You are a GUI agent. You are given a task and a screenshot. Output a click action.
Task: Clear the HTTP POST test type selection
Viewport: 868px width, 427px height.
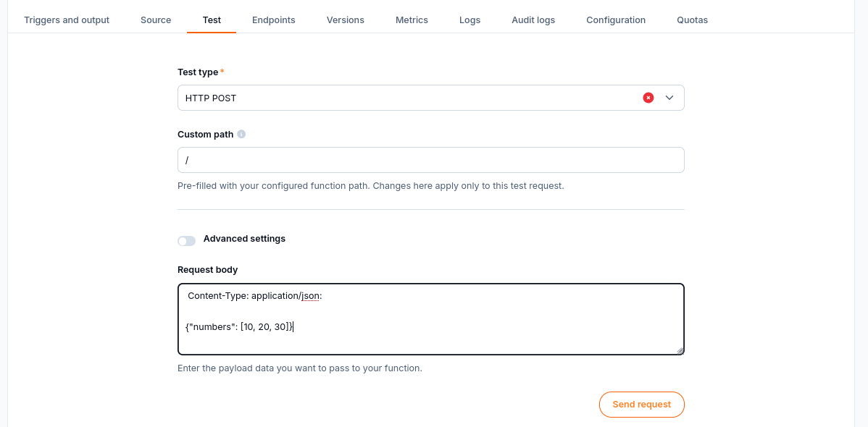point(648,98)
